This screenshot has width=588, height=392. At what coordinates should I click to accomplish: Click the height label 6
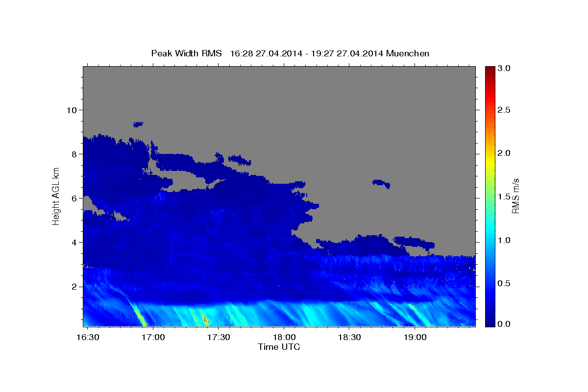(x=75, y=198)
